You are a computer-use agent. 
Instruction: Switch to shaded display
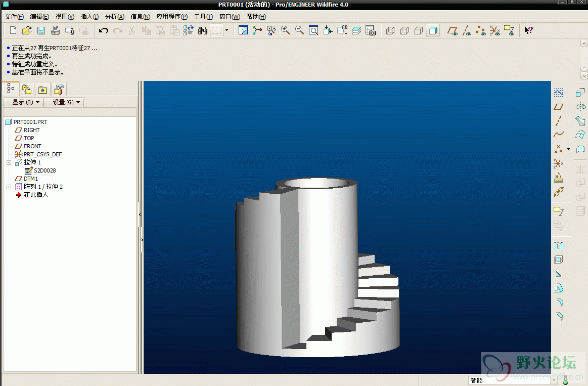click(x=433, y=30)
